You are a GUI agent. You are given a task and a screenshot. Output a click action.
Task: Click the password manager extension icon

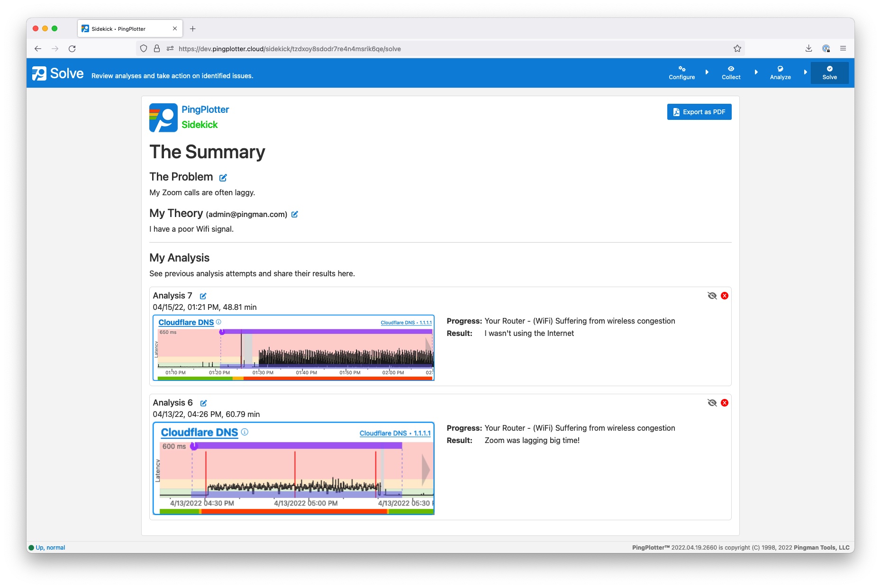coord(826,48)
